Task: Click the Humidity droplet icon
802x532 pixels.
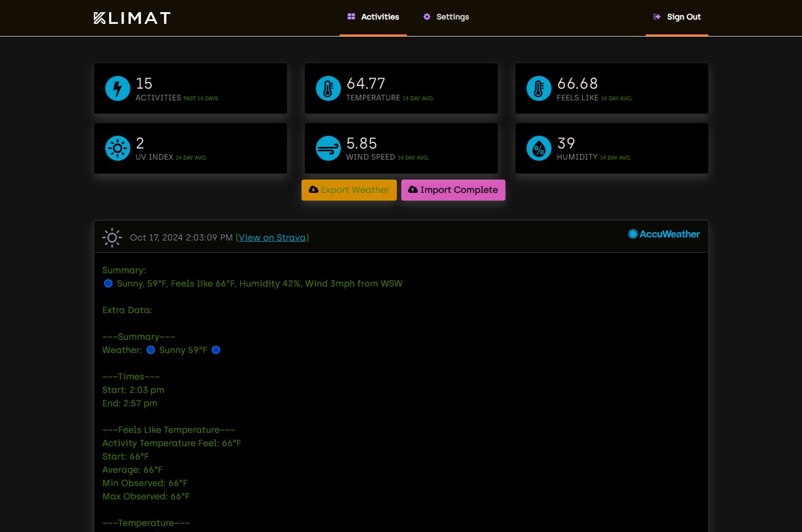Action: tap(539, 148)
